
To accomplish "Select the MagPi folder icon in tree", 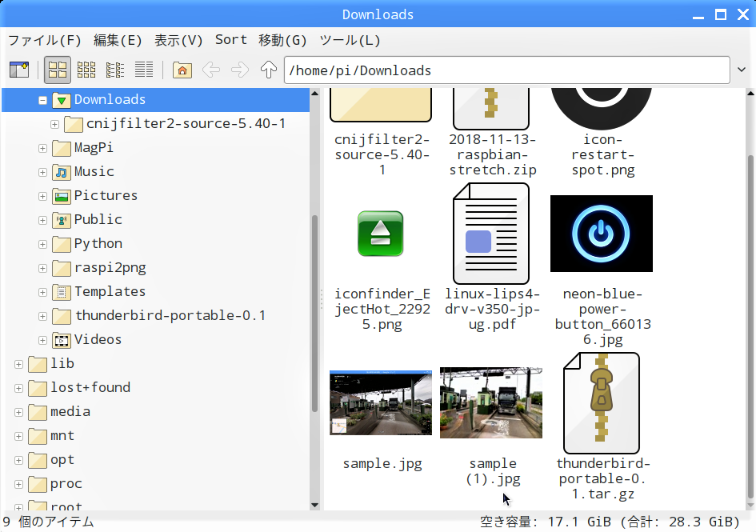I will point(62,148).
